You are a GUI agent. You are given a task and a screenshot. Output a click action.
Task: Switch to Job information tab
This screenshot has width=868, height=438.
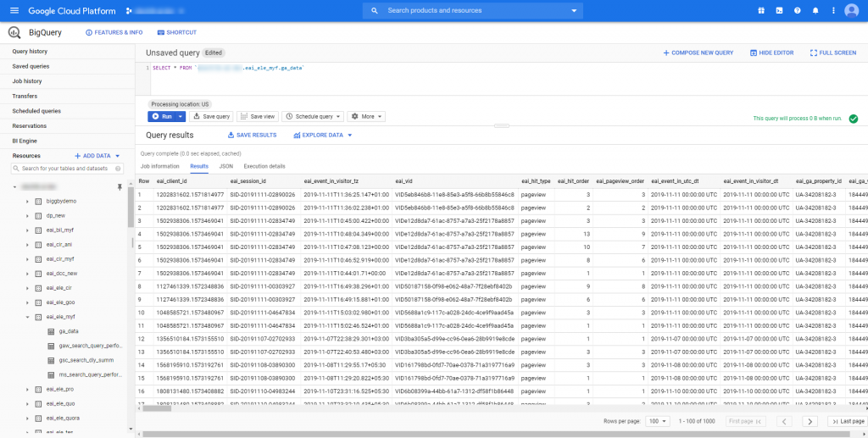click(x=160, y=166)
